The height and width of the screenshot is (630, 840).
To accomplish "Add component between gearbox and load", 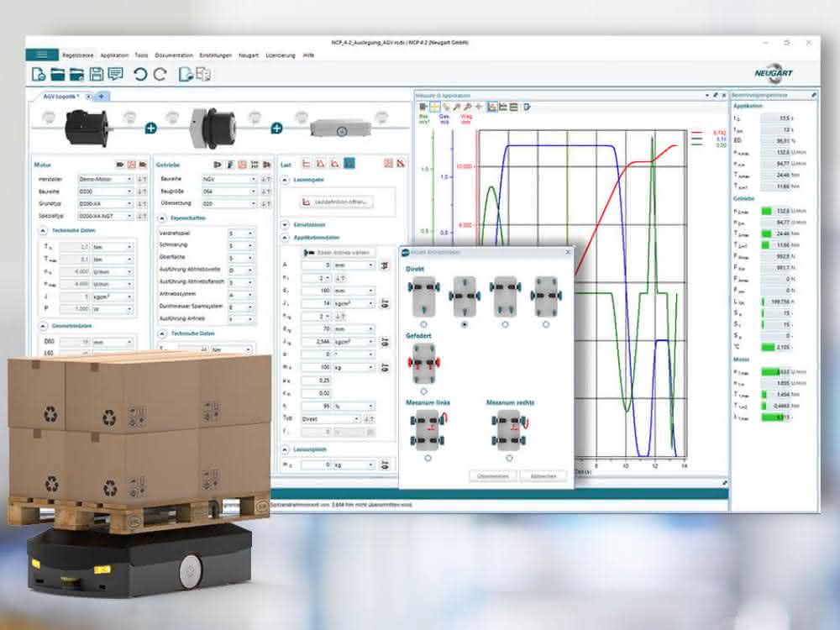I will (x=276, y=129).
